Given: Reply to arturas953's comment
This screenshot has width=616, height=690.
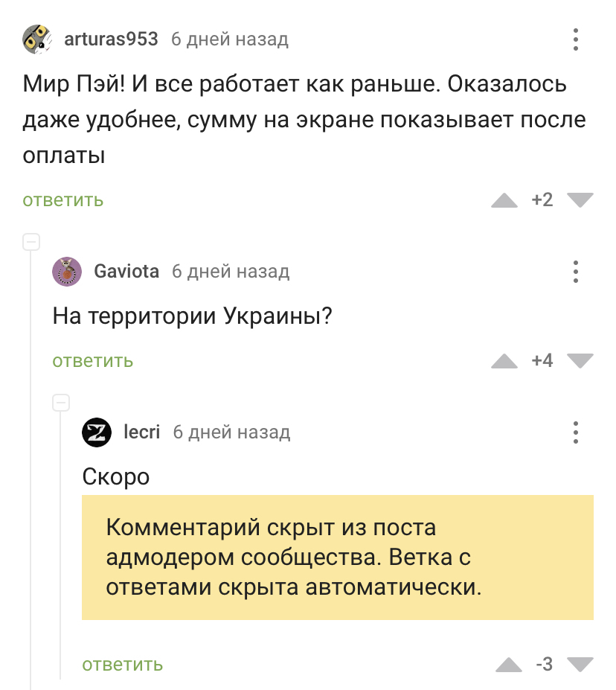Looking at the screenshot, I should (62, 200).
